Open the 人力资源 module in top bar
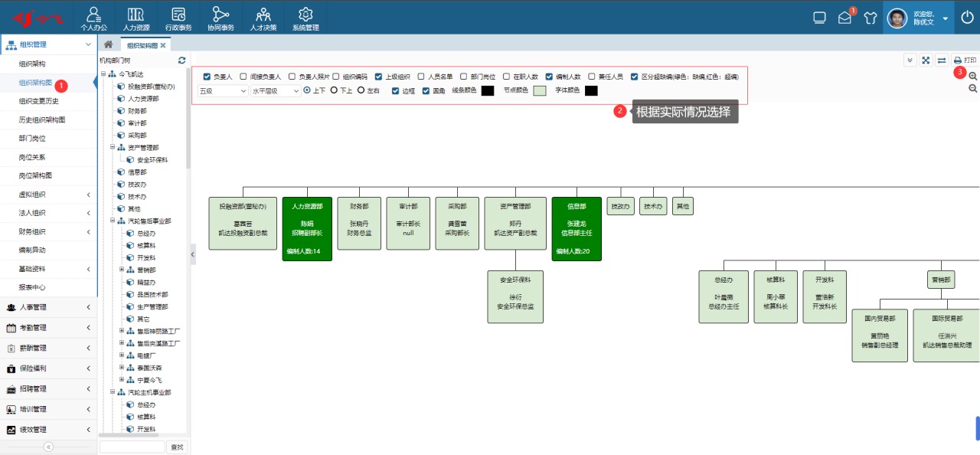 136,18
